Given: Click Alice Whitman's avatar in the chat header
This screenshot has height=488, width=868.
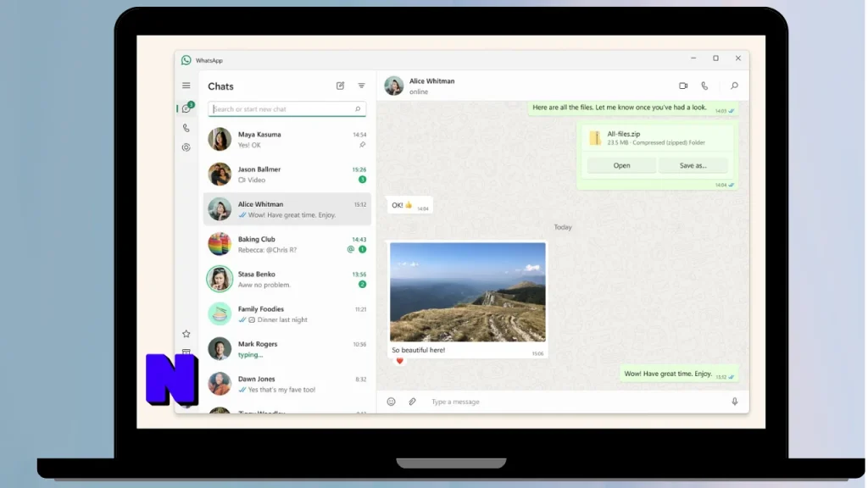Looking at the screenshot, I should point(394,86).
